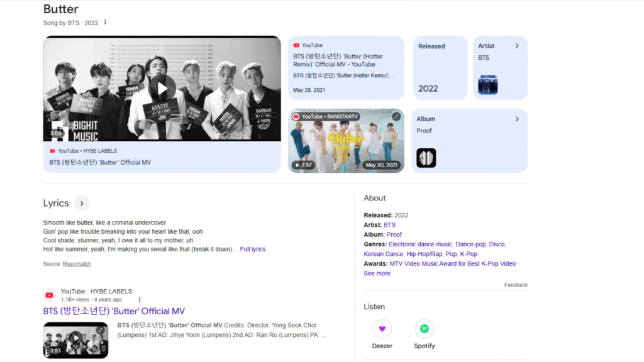Click the preview icon on BANGTANTV video

[x=396, y=116]
